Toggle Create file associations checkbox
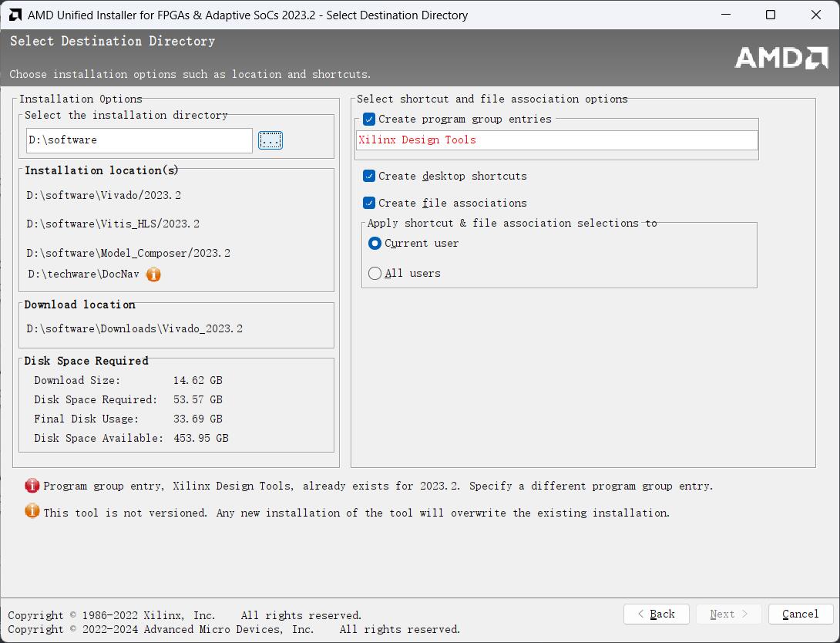 coord(369,204)
